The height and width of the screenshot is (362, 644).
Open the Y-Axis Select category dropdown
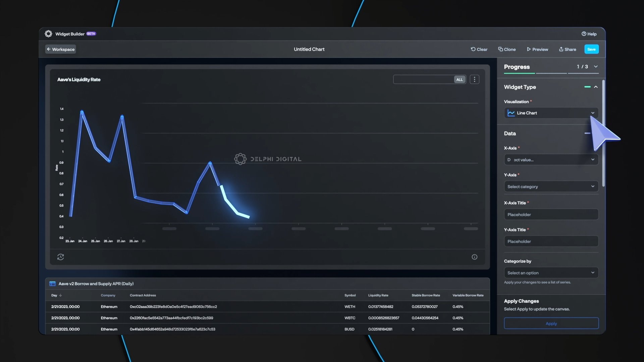(551, 186)
